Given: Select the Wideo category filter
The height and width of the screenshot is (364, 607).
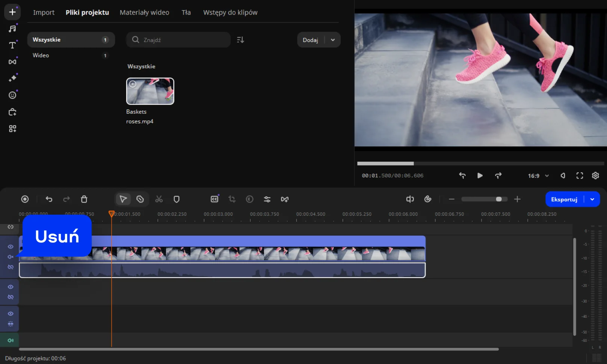Looking at the screenshot, I should (x=41, y=56).
